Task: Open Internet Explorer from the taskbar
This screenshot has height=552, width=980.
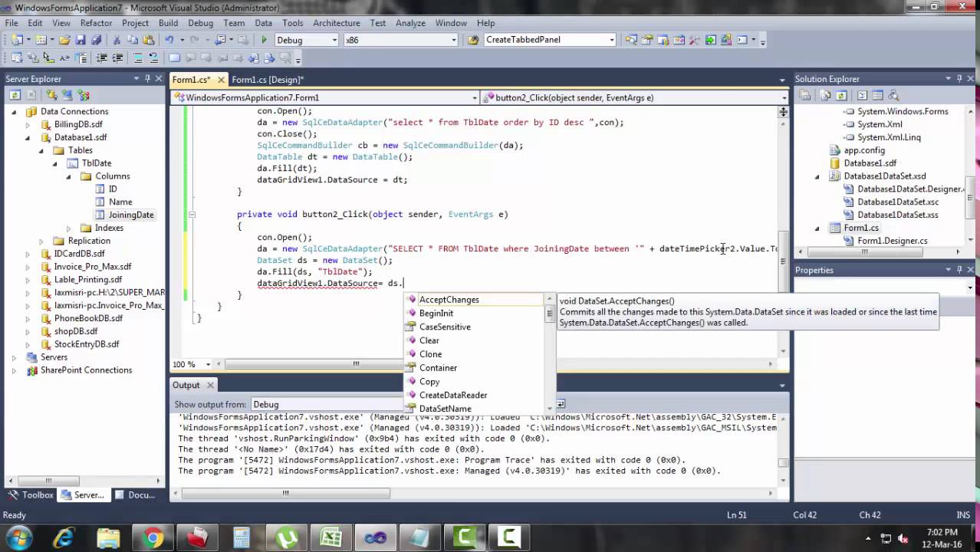Action: [x=64, y=538]
